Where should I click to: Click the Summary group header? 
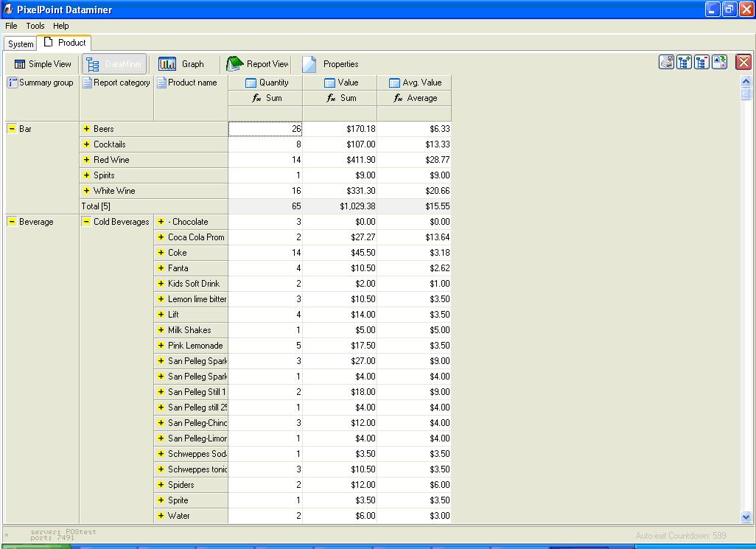pos(41,83)
